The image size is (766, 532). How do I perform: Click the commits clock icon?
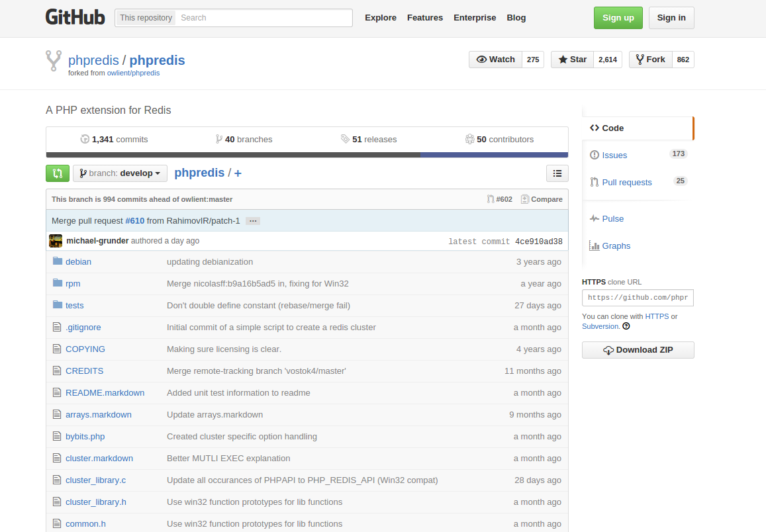coord(85,139)
